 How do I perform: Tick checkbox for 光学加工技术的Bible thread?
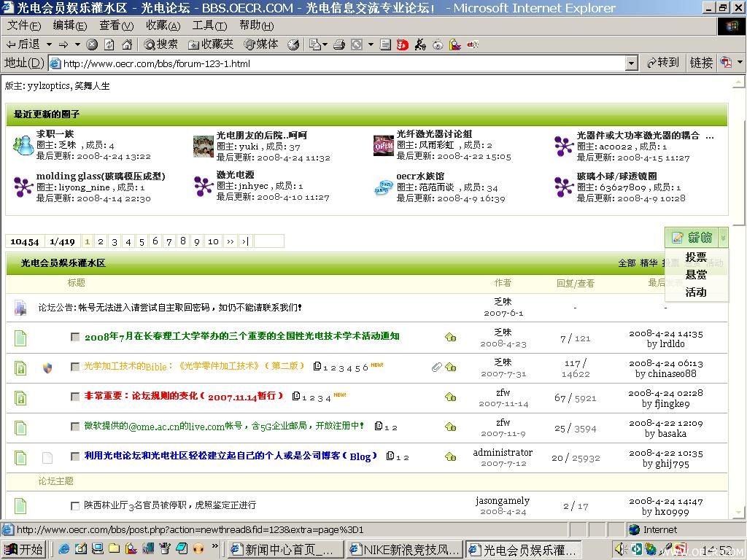pos(75,366)
